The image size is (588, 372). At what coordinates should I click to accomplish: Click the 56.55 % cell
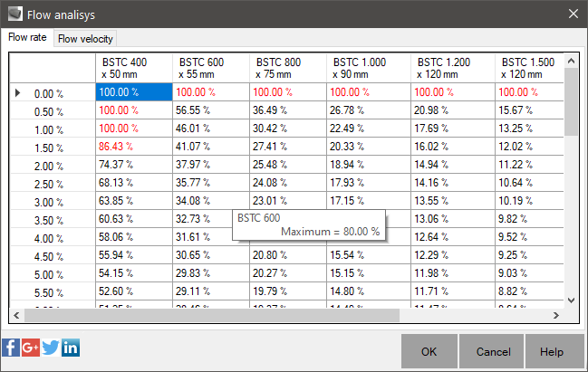pos(211,110)
